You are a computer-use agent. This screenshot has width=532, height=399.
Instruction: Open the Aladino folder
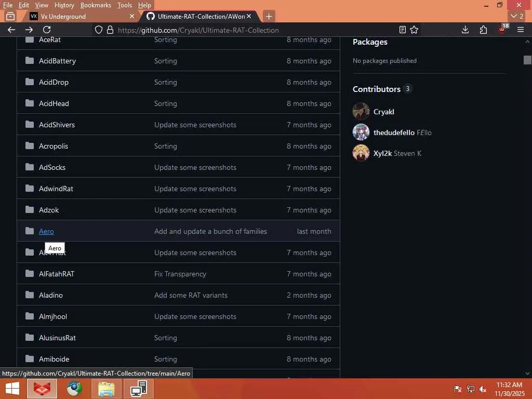[50, 296]
